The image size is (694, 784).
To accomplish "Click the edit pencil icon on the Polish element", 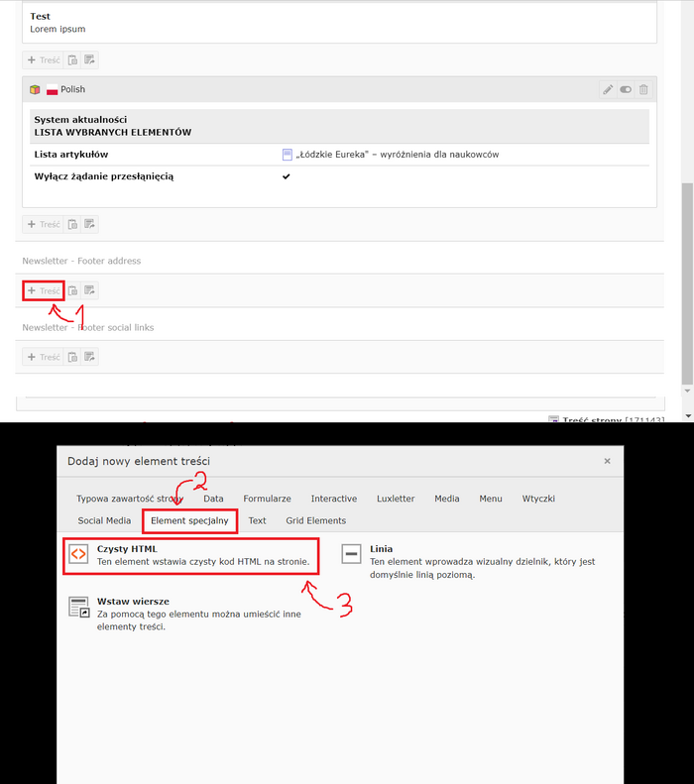I will pyautogui.click(x=608, y=89).
